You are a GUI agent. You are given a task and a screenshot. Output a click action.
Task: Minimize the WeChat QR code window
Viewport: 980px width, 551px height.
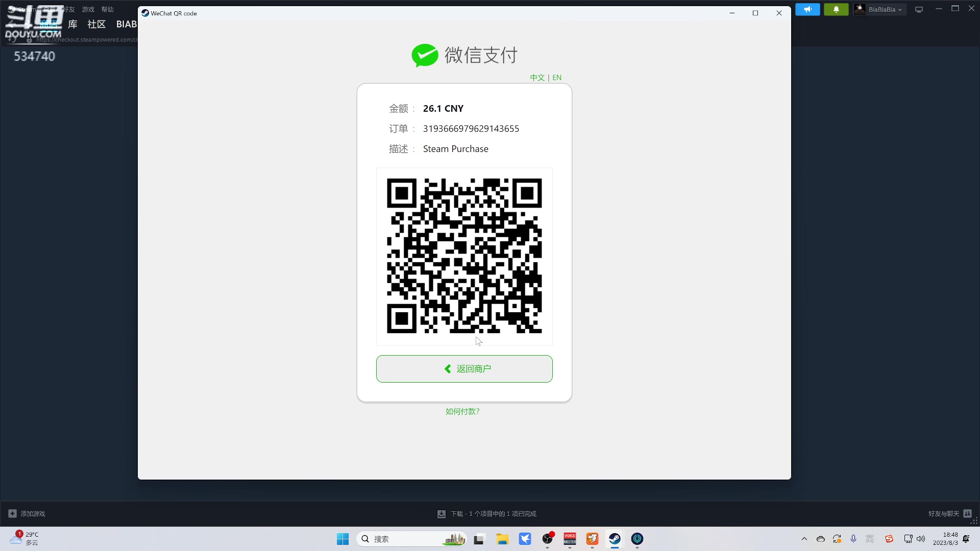(732, 13)
